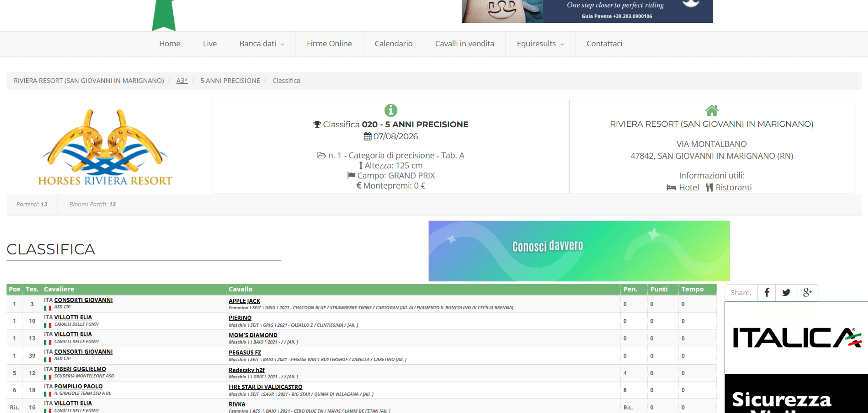Image resolution: width=868 pixels, height=413 pixels.
Task: Click the Cavaliere column header
Action: (x=133, y=289)
